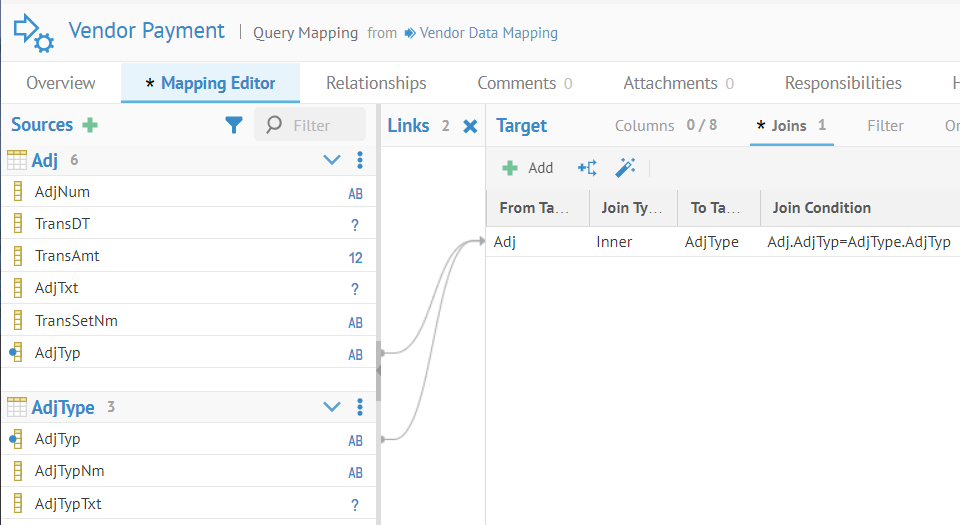The height and width of the screenshot is (525, 960).
Task: Switch to the Relationships tab
Action: pos(376,83)
